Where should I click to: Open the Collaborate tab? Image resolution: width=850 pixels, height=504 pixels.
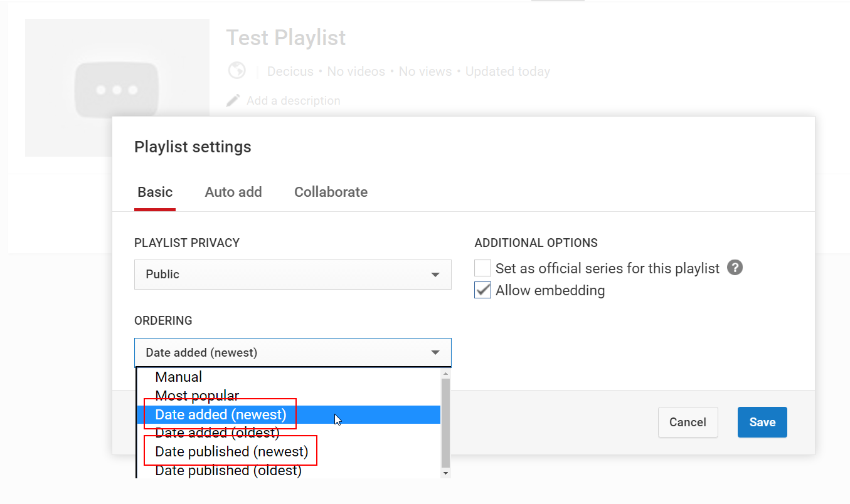[331, 192]
